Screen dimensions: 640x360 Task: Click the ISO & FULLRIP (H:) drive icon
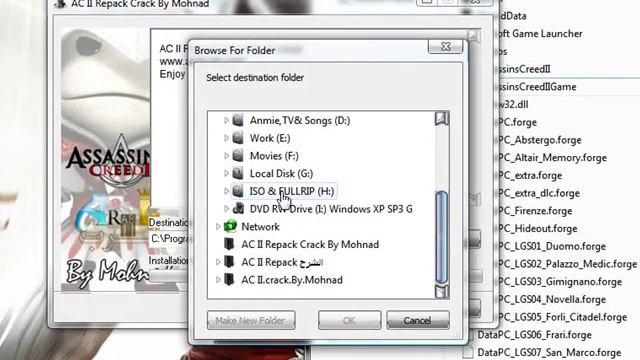(x=238, y=191)
